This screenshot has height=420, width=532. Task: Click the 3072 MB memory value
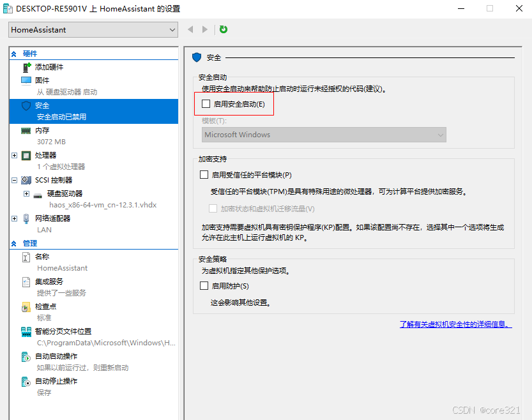[51, 142]
